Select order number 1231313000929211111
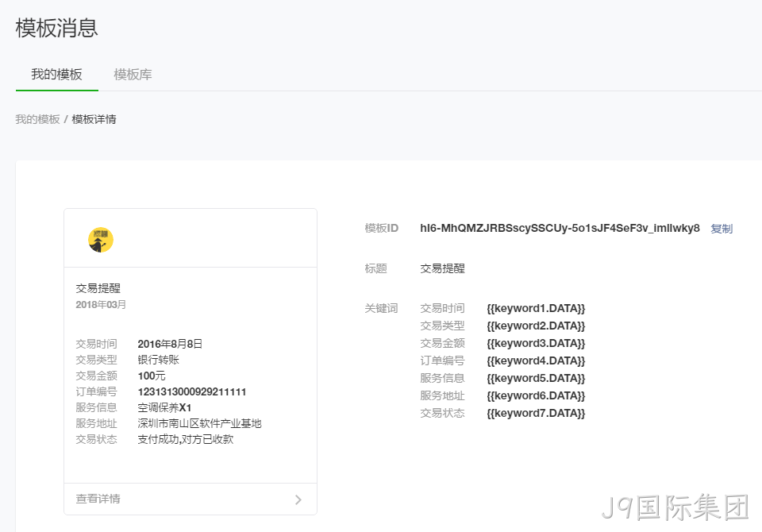762x532 pixels. tap(192, 392)
